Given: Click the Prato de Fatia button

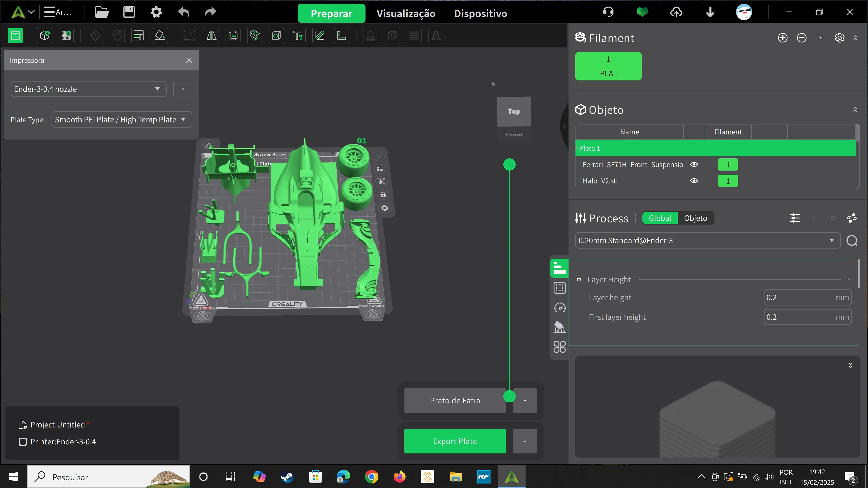Looking at the screenshot, I should pos(455,400).
